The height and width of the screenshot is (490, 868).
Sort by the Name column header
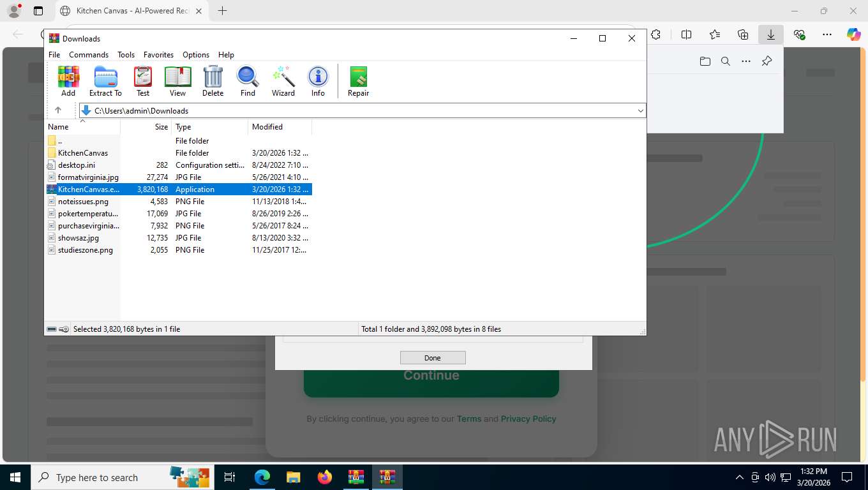coord(82,127)
